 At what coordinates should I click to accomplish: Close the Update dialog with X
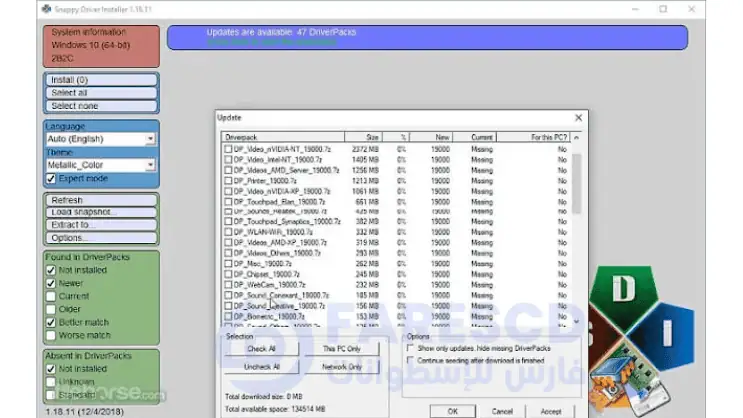pos(578,118)
